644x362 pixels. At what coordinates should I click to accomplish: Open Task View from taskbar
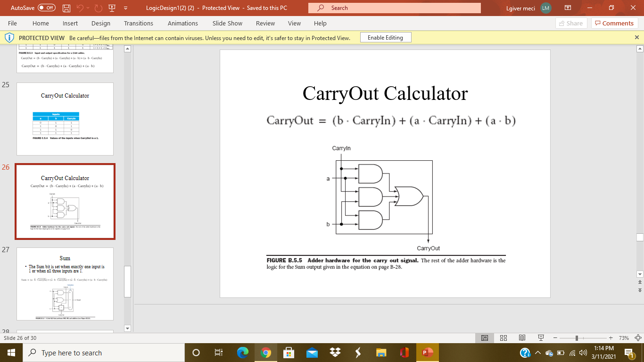[219, 353]
